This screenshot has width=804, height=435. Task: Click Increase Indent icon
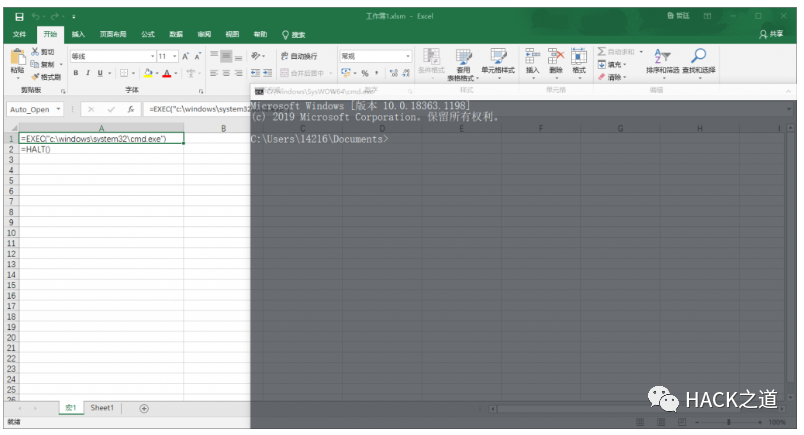[x=268, y=73]
